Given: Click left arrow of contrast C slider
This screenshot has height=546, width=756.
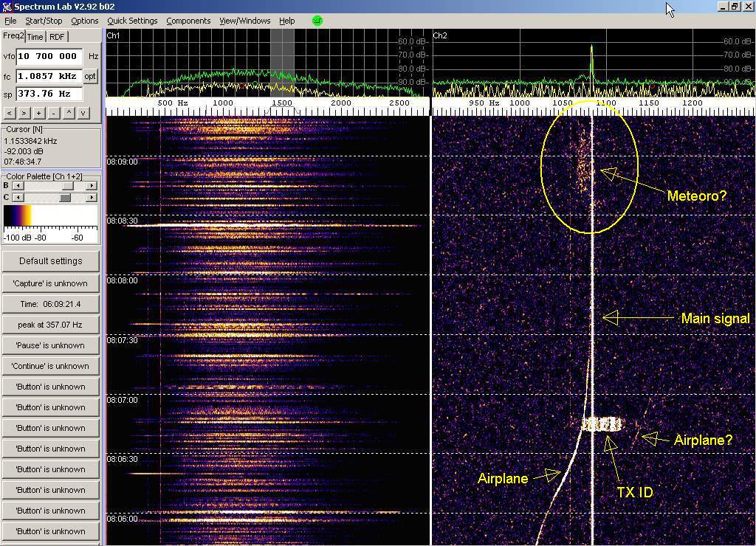Looking at the screenshot, I should point(16,198).
